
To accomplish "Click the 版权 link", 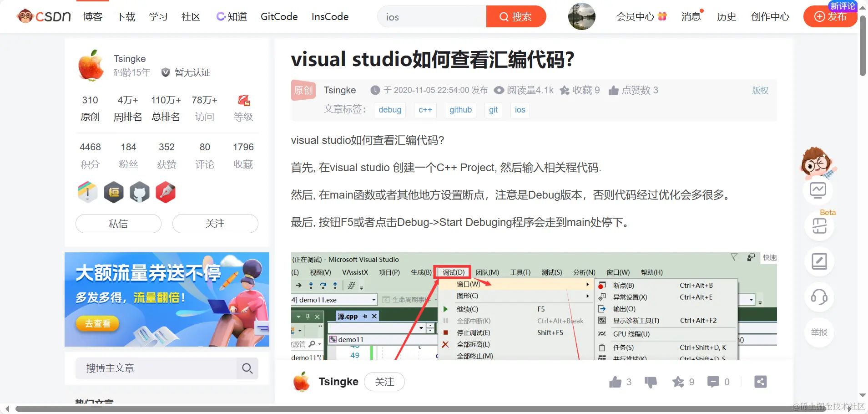I will point(760,90).
